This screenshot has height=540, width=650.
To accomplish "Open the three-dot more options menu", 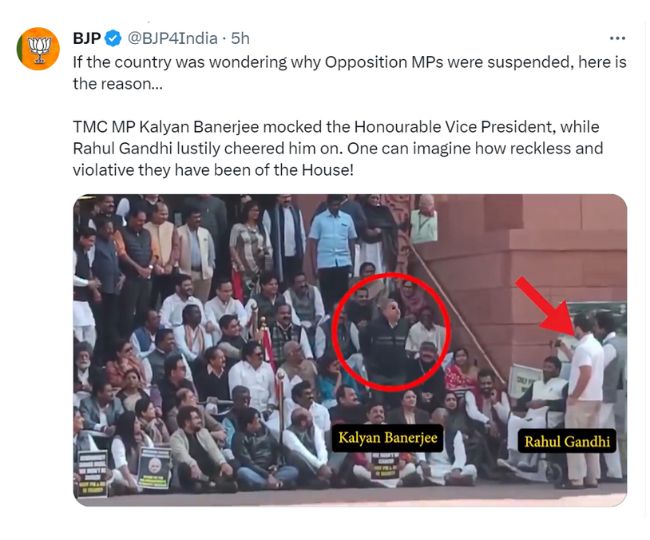I will coord(617,39).
